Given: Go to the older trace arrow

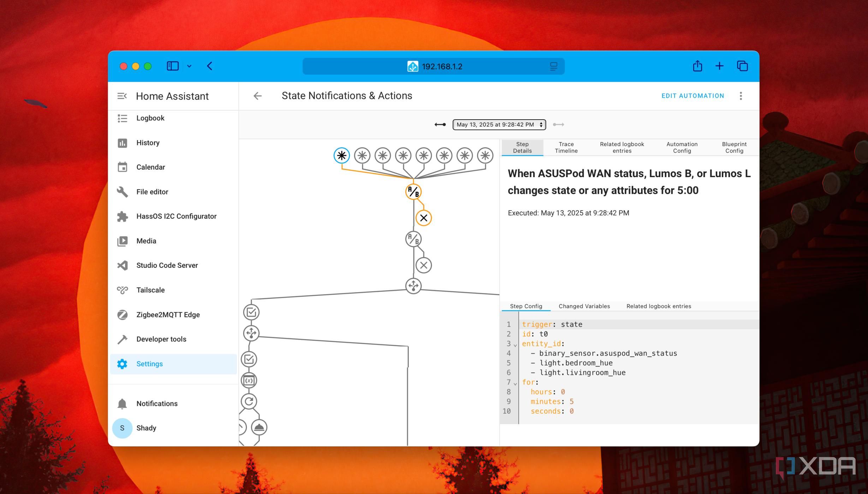Looking at the screenshot, I should (440, 125).
